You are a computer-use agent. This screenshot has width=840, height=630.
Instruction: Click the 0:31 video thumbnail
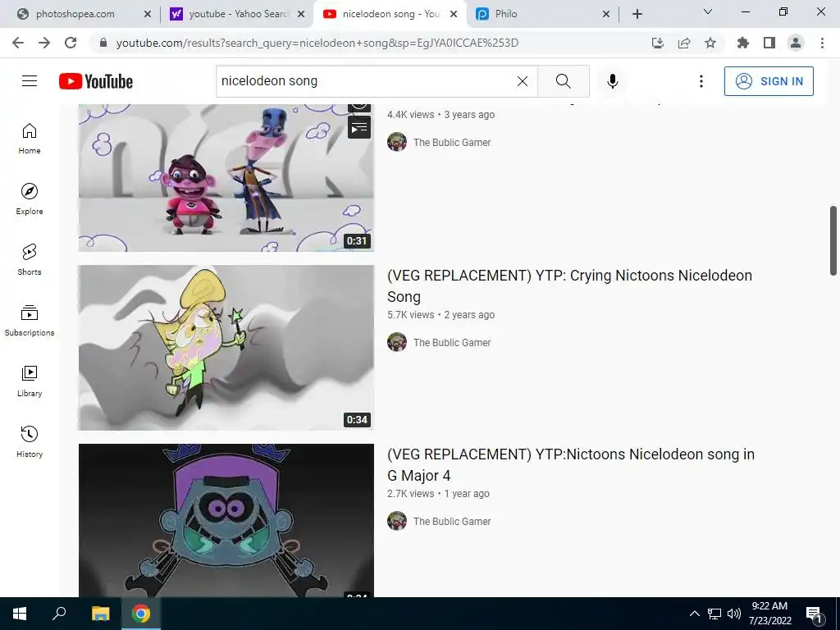(226, 178)
